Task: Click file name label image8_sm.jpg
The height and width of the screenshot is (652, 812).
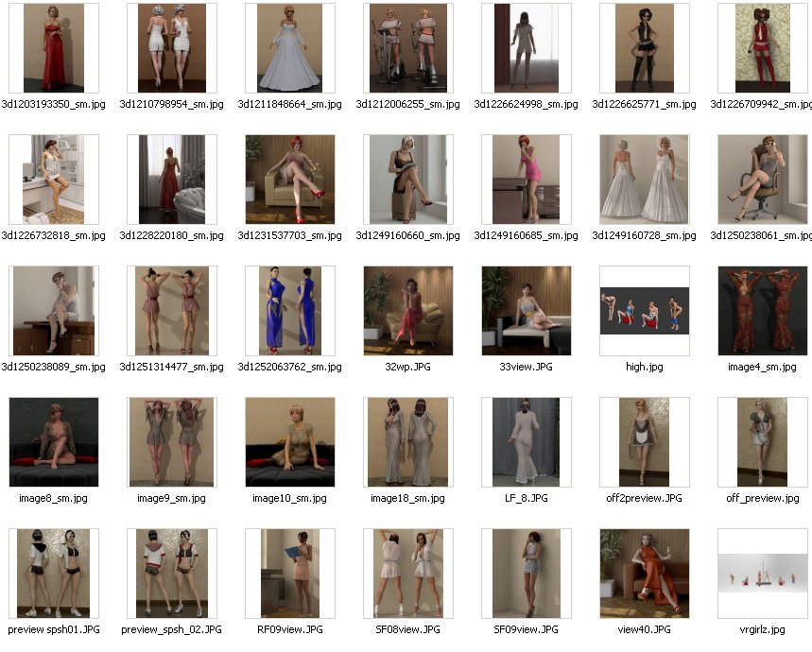Action: (x=54, y=499)
